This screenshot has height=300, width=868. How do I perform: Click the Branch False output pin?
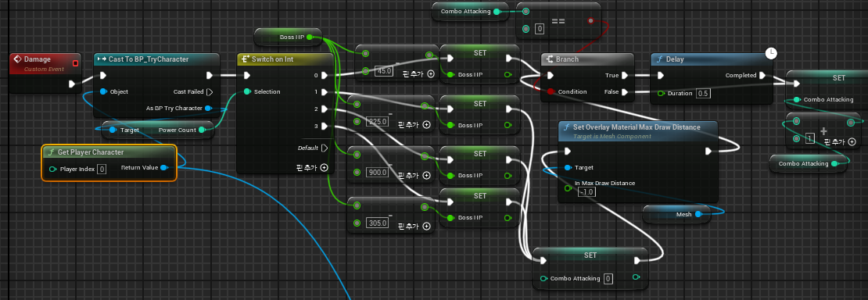[625, 92]
